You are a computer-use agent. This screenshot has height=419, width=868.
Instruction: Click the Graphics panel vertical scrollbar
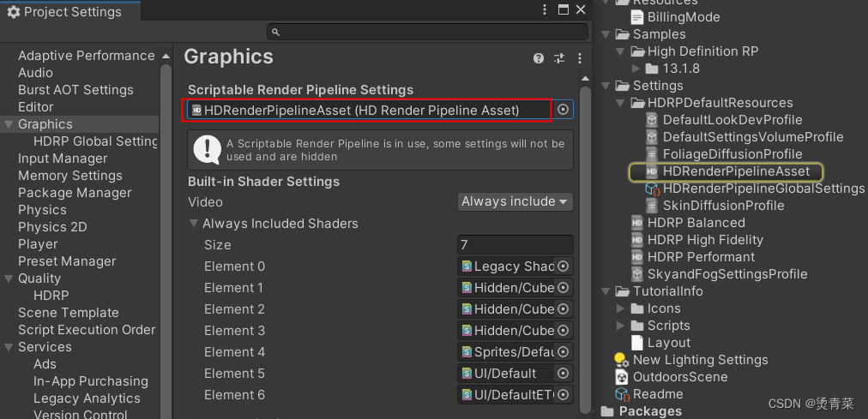(x=585, y=248)
